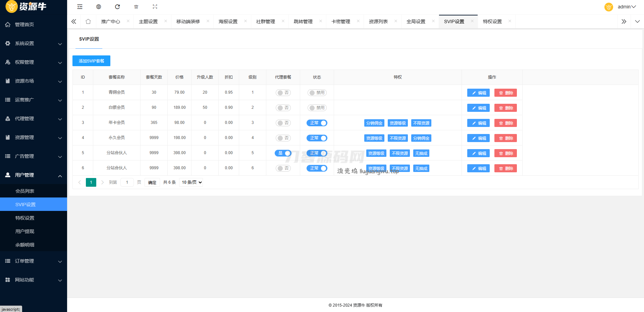The width and height of the screenshot is (644, 312).
Task: Open the website globe icon in toolbar
Action: (x=99, y=7)
